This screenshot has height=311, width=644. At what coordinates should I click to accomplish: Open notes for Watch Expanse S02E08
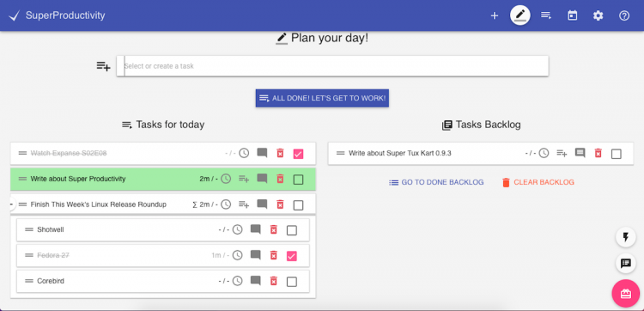tap(262, 153)
